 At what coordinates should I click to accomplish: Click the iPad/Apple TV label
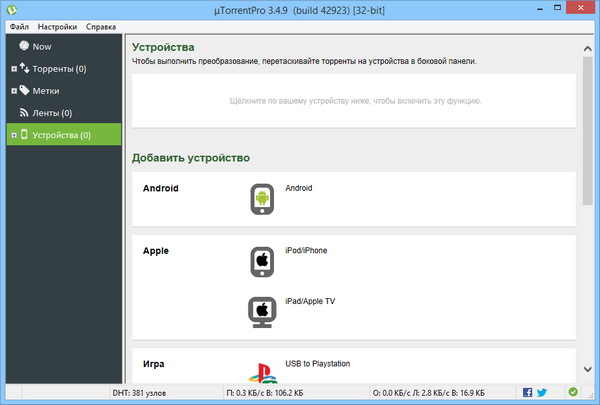click(310, 301)
